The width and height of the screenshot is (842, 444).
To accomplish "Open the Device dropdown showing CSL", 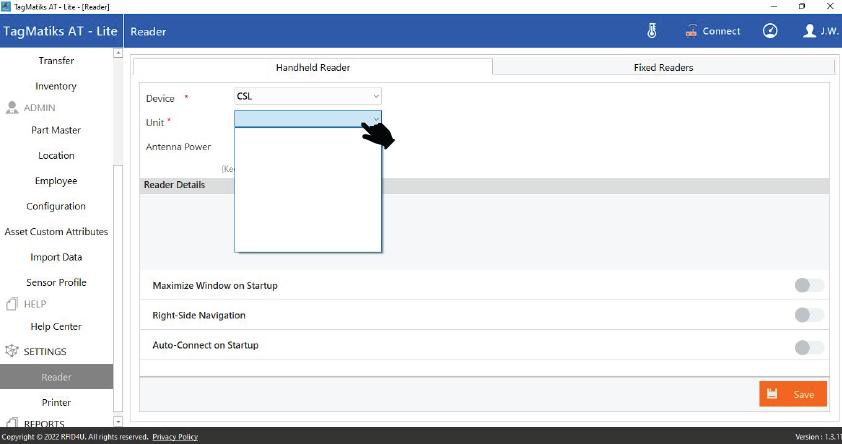I will tap(308, 96).
